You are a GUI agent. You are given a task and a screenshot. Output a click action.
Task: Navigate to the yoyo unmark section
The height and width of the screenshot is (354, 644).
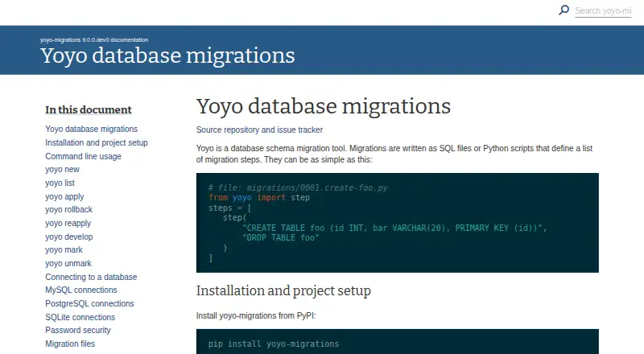tap(68, 263)
